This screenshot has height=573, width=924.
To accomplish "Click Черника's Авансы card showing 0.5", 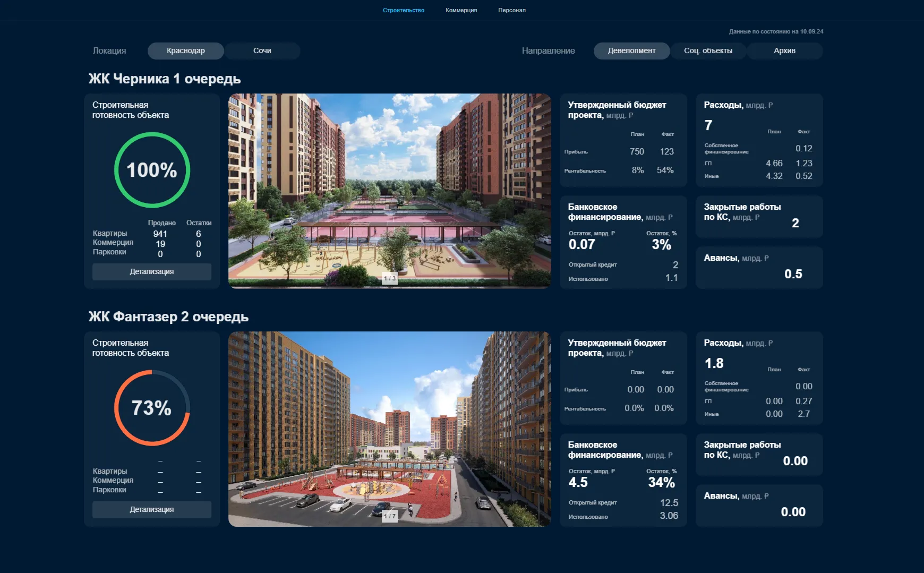I will (x=759, y=268).
